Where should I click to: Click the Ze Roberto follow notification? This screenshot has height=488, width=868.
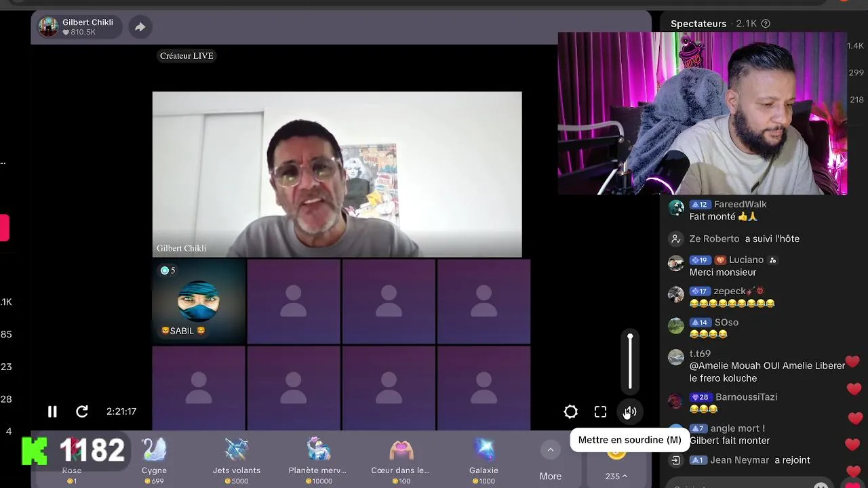[744, 239]
